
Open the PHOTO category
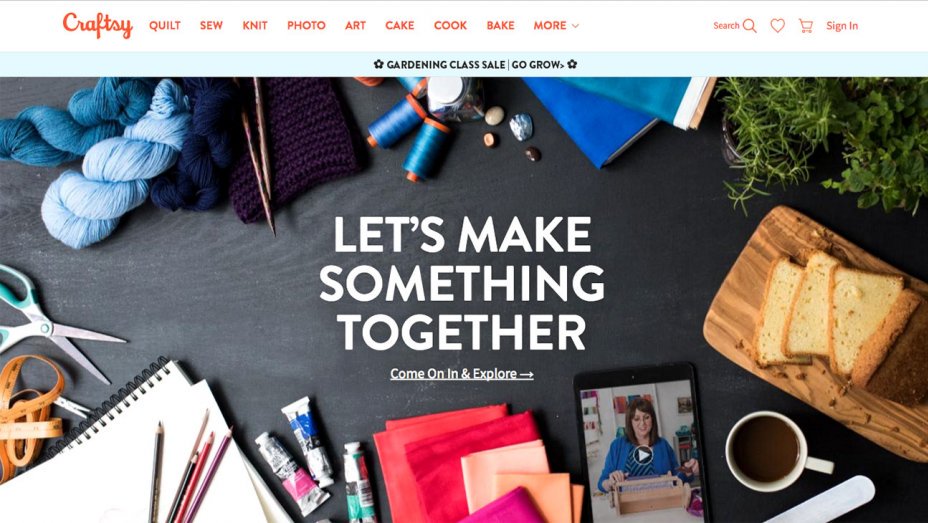coord(306,25)
